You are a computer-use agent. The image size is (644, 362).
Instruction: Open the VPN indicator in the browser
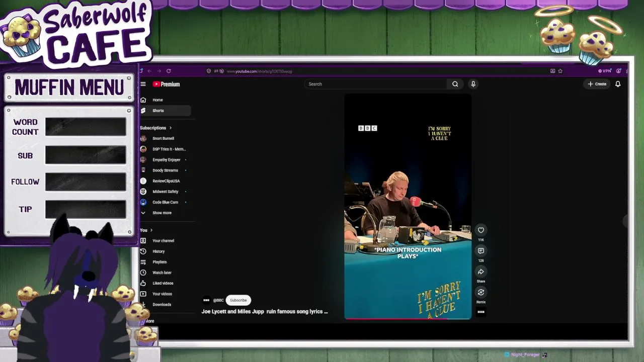click(605, 71)
